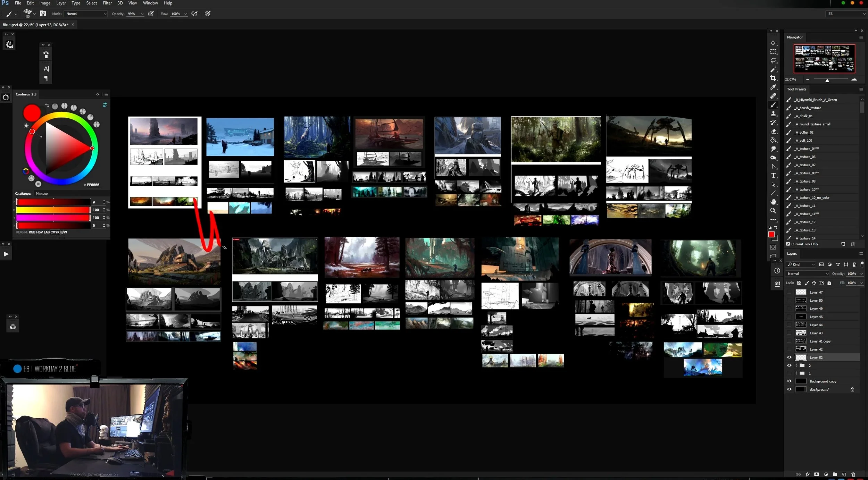
Task: Open the Opacity 99% dropdown arrow
Action: click(x=142, y=14)
